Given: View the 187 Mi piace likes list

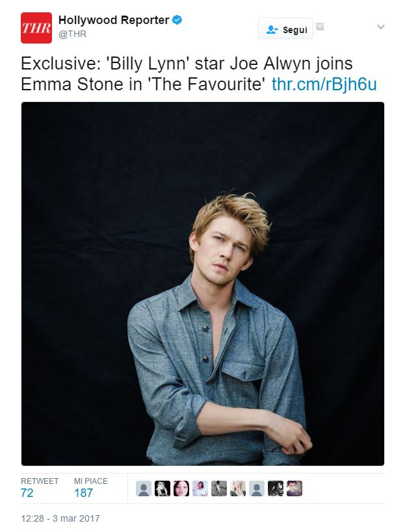Looking at the screenshot, I should click(90, 488).
